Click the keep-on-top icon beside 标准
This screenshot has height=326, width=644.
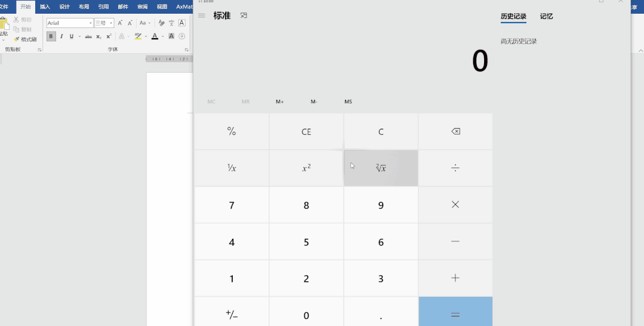[244, 15]
